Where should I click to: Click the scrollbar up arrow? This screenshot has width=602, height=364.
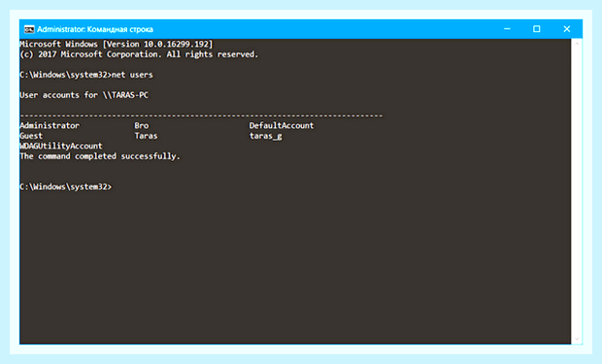point(577,44)
